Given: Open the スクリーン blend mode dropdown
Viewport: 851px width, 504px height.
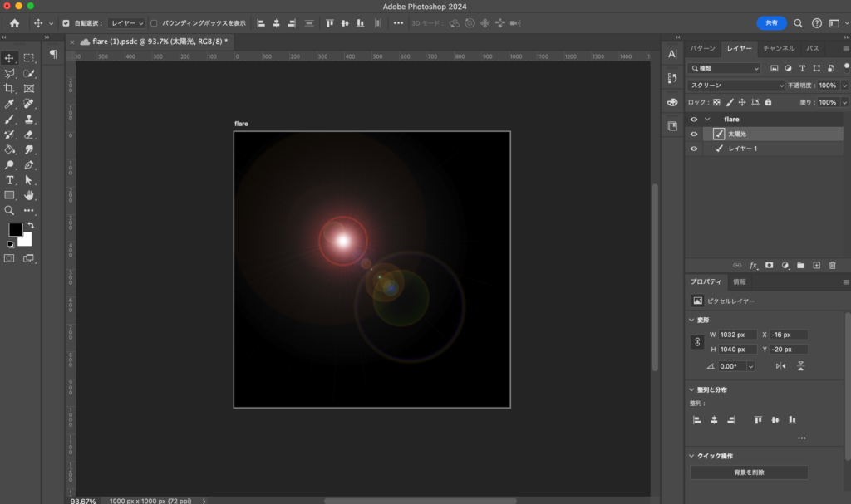Looking at the screenshot, I should pyautogui.click(x=737, y=86).
